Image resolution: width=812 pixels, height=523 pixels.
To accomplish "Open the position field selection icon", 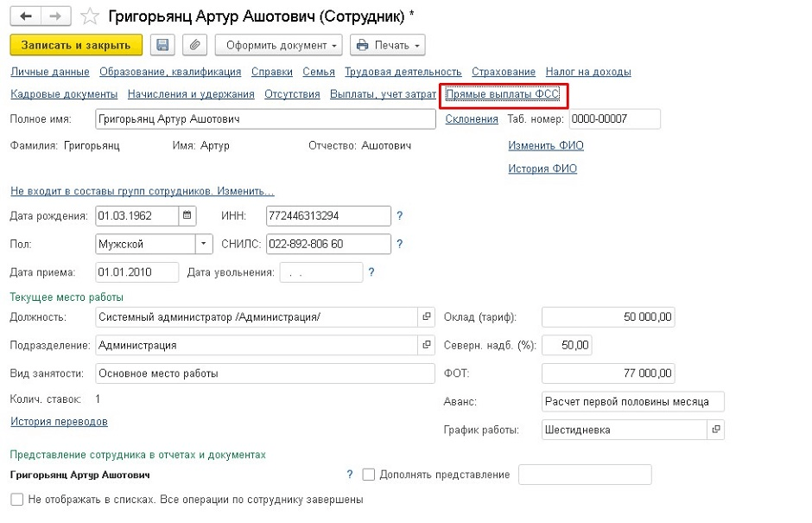I will coord(426,317).
